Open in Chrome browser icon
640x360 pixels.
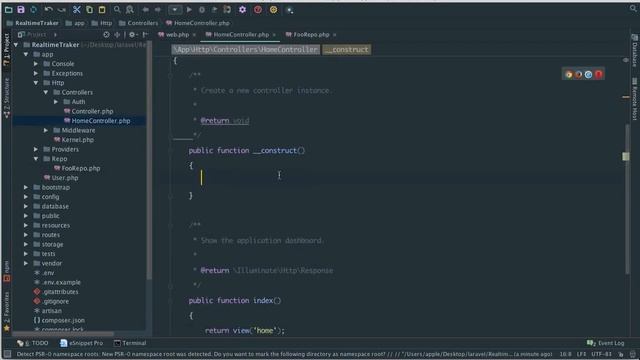tap(569, 74)
